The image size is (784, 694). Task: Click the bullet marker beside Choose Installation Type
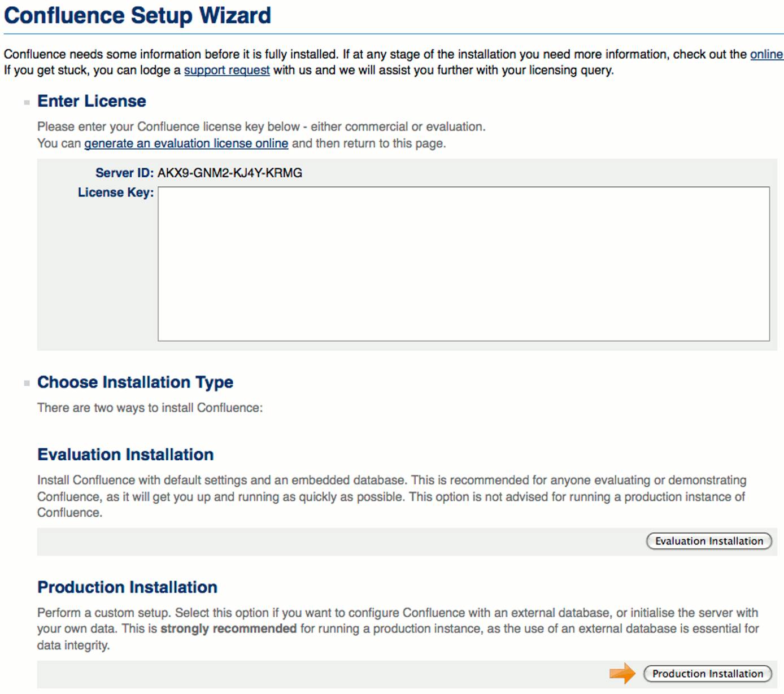click(x=26, y=382)
